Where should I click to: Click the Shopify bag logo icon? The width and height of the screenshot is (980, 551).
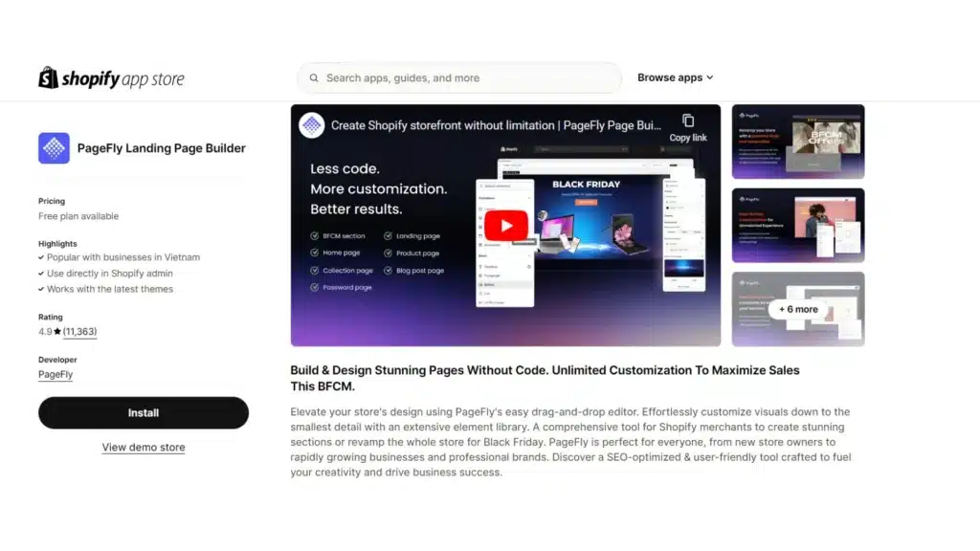[x=46, y=77]
